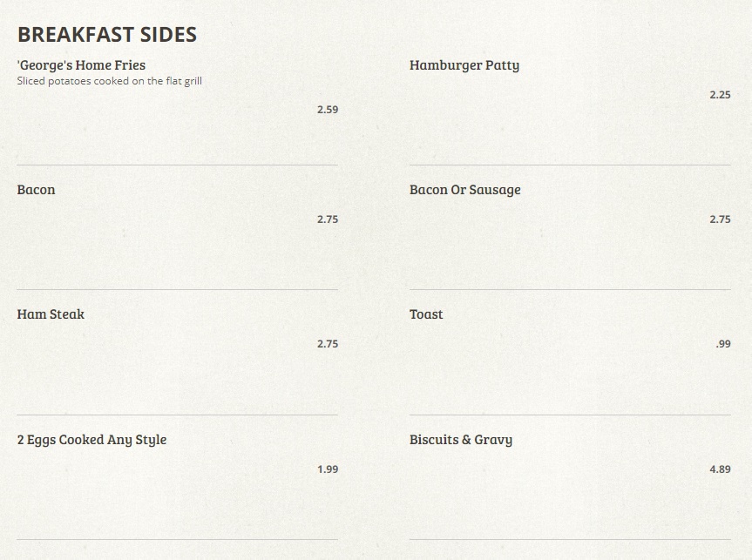Click the 4.89 Biscuits & Gravy price
Viewport: 752px width, 560px height.
pyautogui.click(x=720, y=469)
